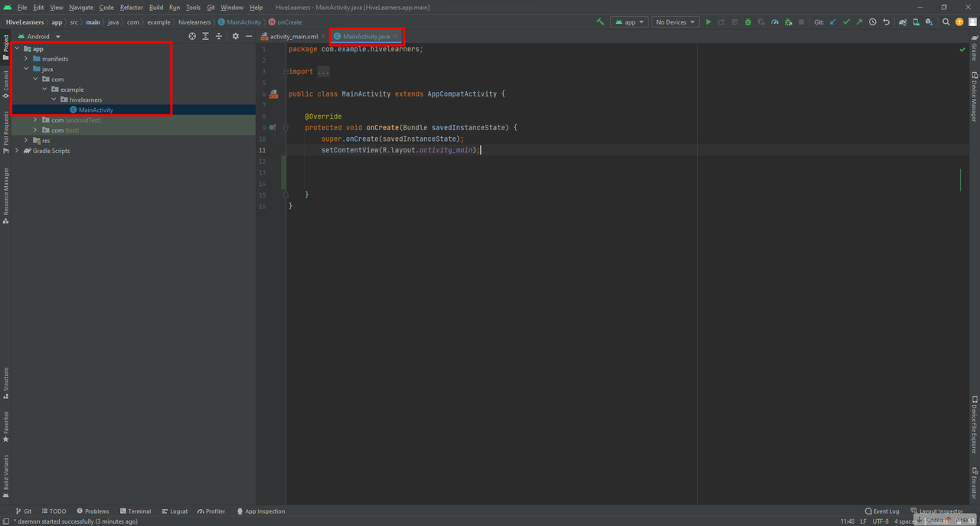Click the Git Rollback undo icon

click(x=886, y=22)
